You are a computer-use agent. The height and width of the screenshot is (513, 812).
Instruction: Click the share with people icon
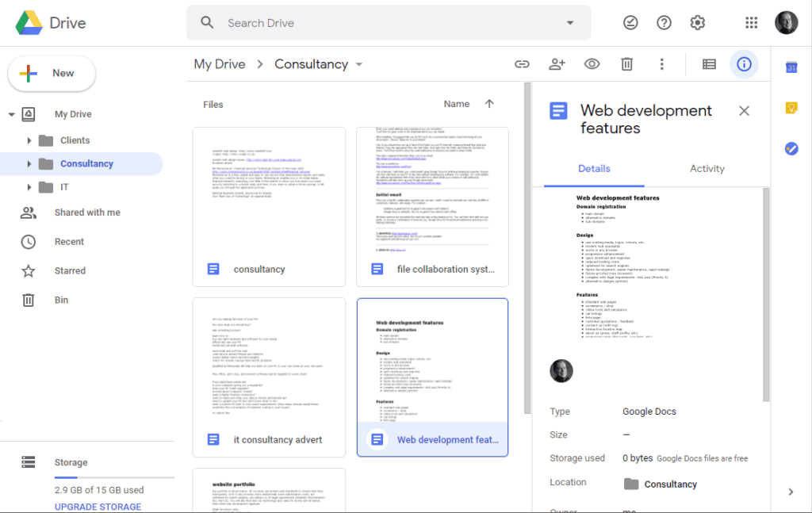pyautogui.click(x=557, y=64)
